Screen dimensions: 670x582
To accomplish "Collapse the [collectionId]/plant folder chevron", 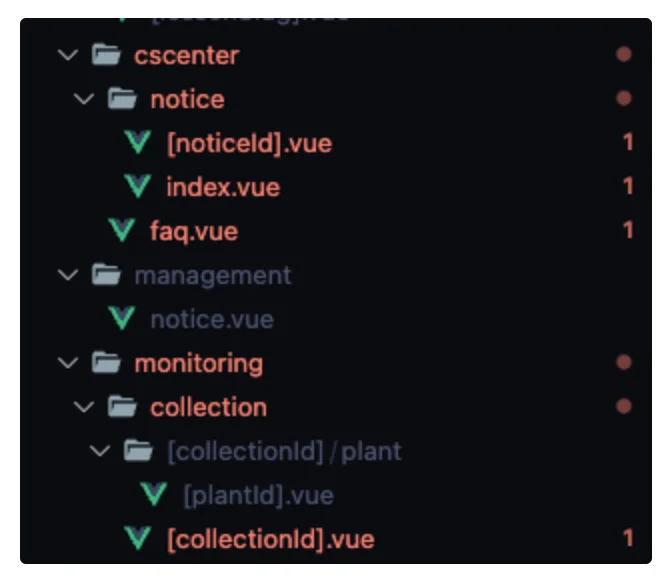I will coord(100,451).
